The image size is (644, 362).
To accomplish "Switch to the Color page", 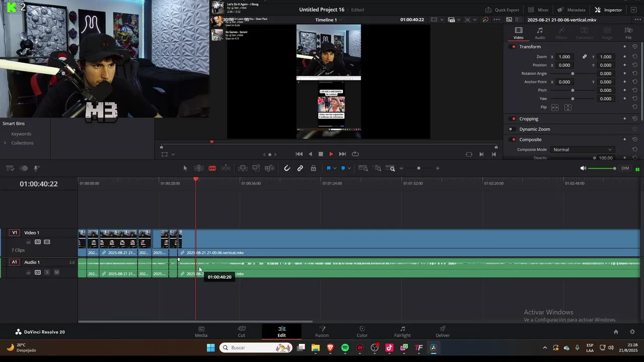I will 362,332.
